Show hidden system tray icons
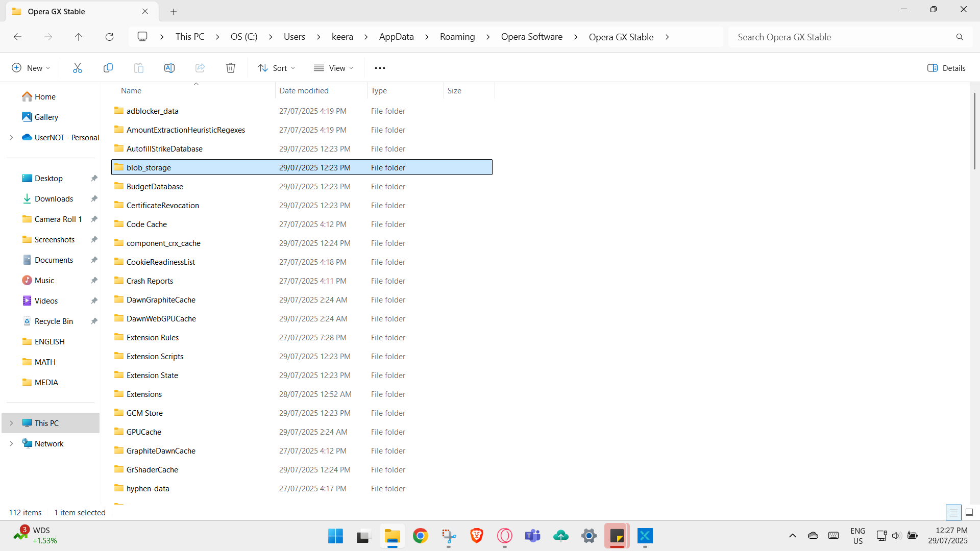This screenshot has height=551, width=980. [x=792, y=536]
